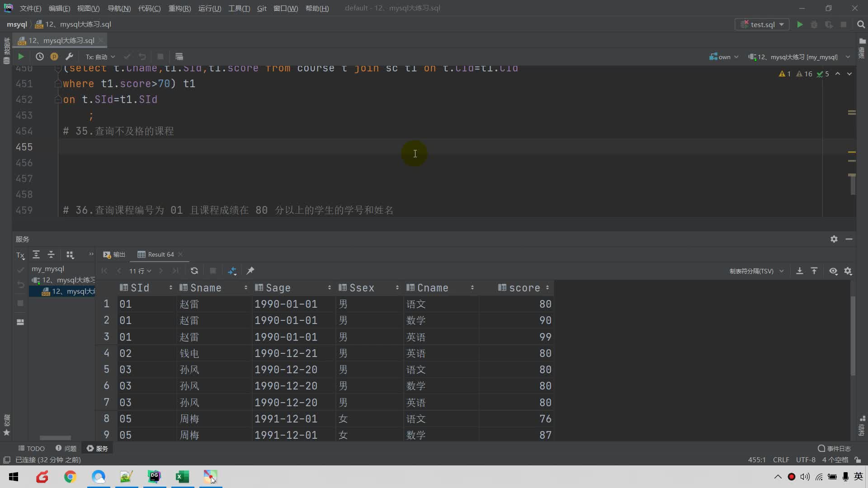
Task: Open DataGrip from the taskbar
Action: click(x=154, y=477)
